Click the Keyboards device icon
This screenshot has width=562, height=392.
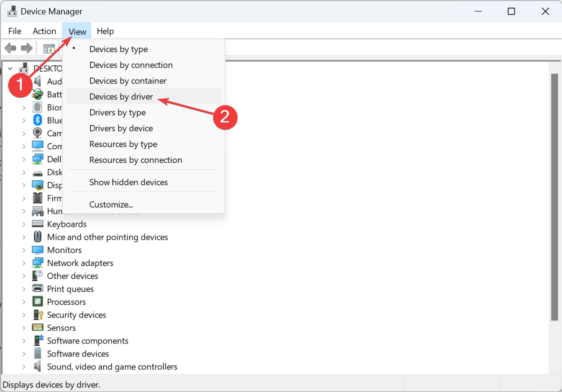coord(37,224)
